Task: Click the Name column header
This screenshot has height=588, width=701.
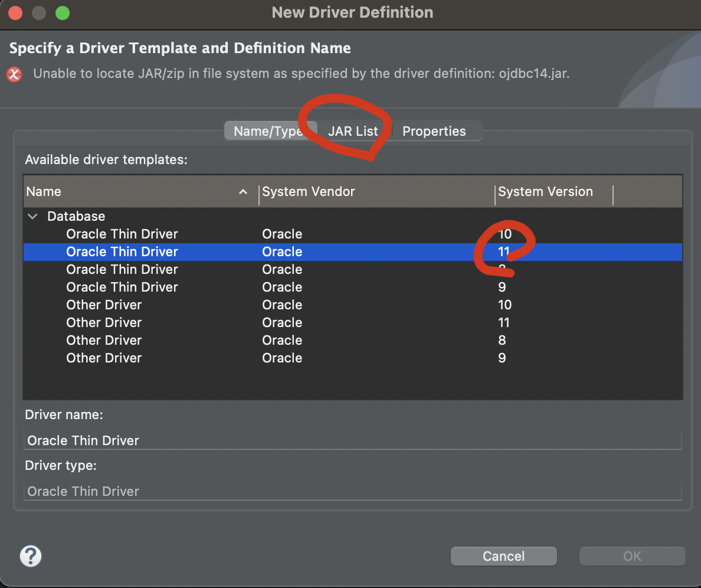Action: tap(141, 191)
